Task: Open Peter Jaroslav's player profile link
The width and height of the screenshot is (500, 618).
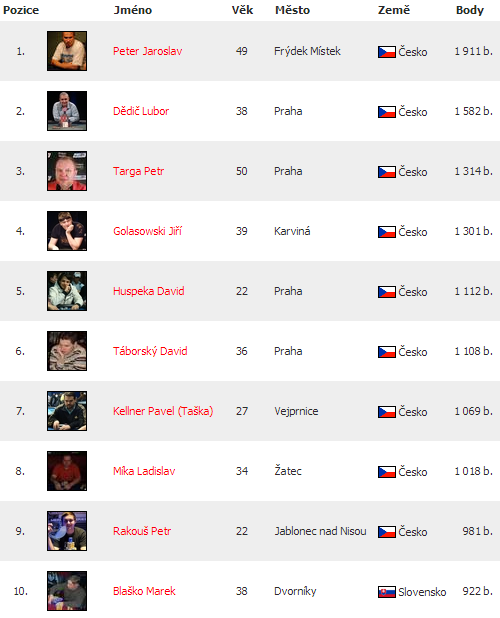Action: [147, 51]
